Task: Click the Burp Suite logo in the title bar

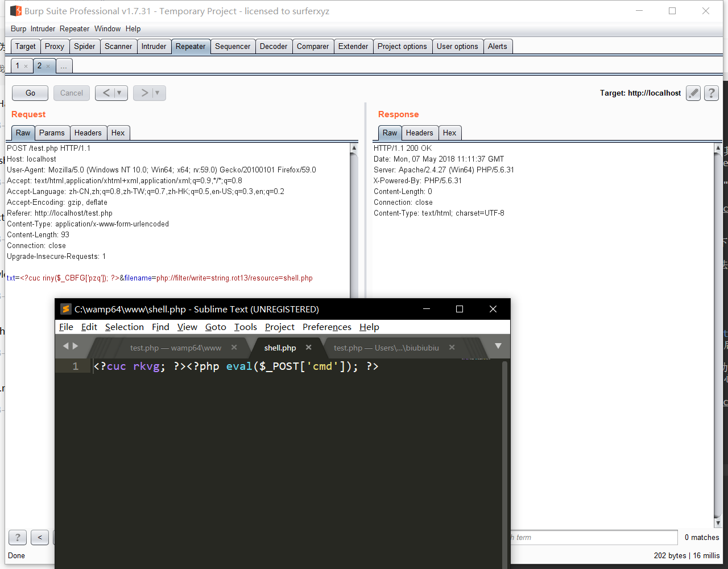Action: [16, 11]
